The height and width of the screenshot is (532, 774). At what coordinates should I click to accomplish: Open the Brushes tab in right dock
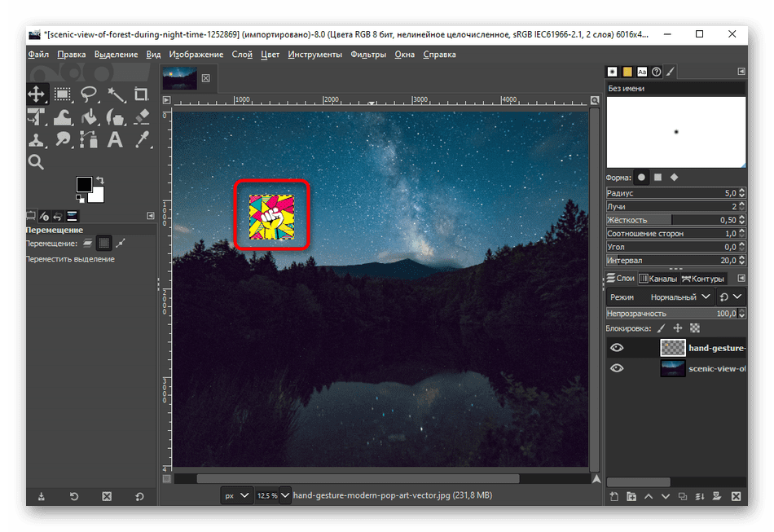[612, 72]
